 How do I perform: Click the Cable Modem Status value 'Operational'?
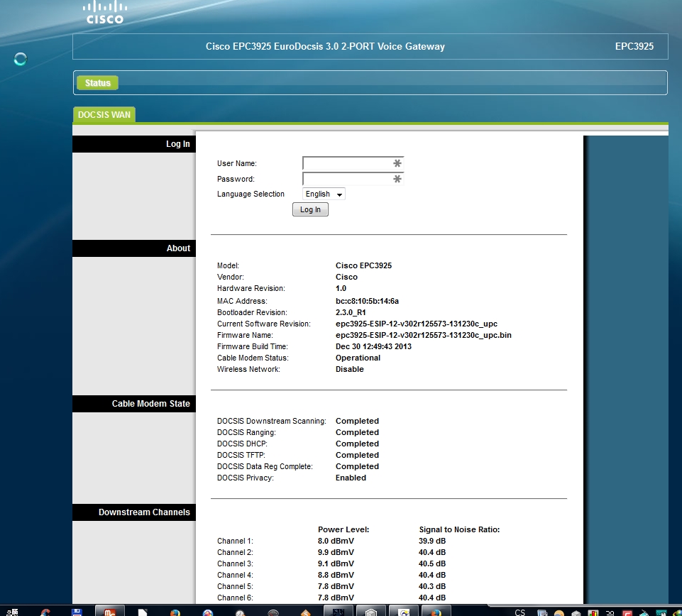[358, 358]
